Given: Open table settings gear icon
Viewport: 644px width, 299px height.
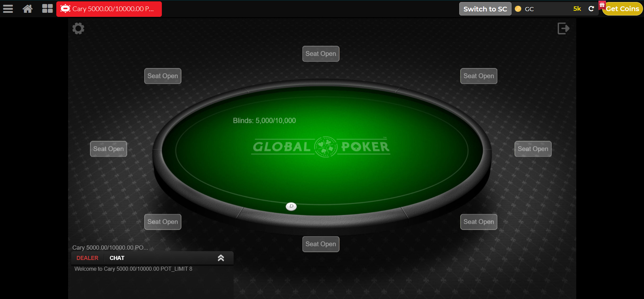Looking at the screenshot, I should point(78,29).
